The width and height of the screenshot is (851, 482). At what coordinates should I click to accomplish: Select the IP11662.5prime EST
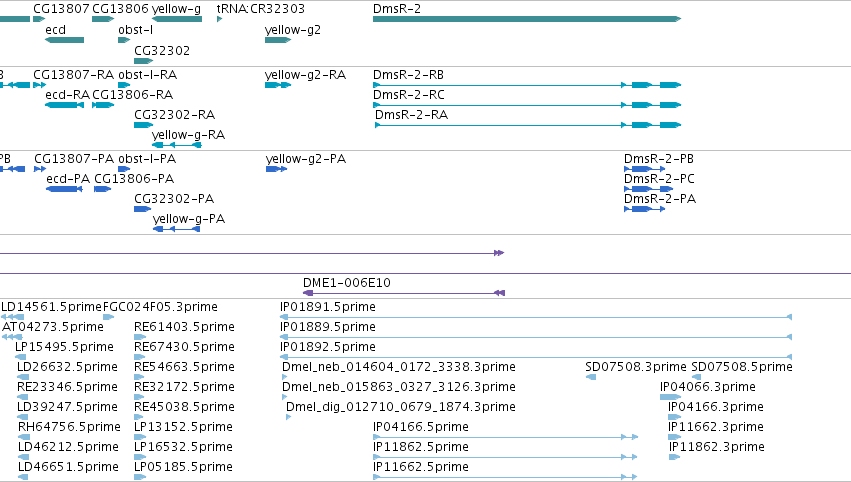(505, 477)
